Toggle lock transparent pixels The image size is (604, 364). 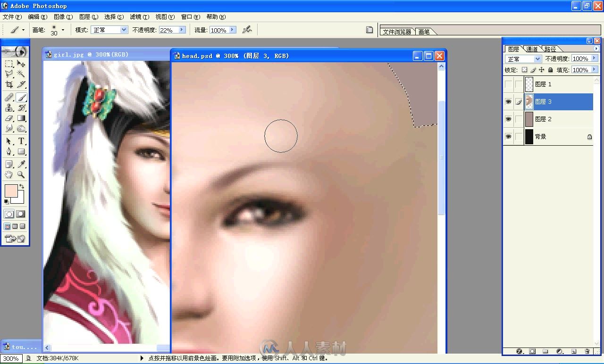[x=524, y=70]
